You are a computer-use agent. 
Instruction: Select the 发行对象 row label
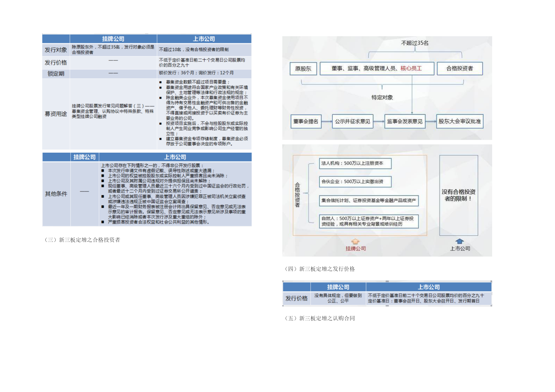[56, 50]
